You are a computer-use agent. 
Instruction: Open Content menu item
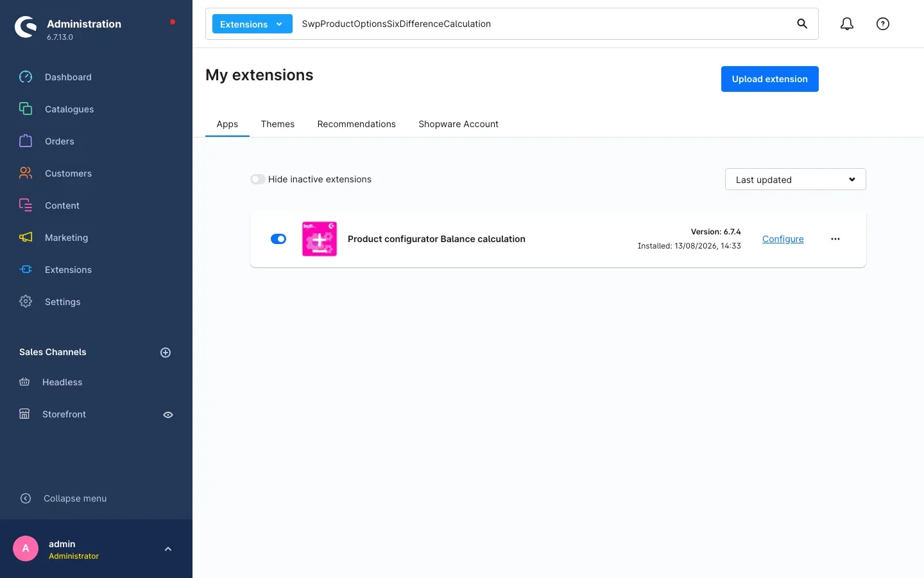[x=62, y=206]
